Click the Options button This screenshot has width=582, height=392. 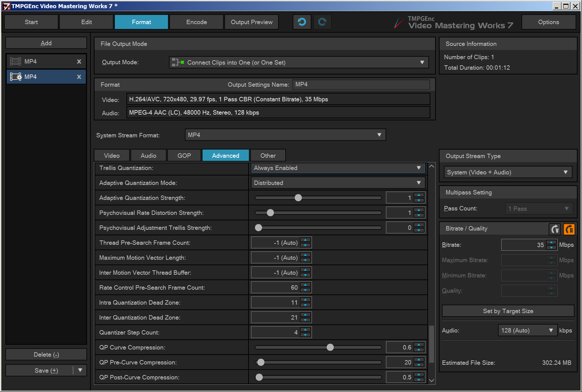548,22
